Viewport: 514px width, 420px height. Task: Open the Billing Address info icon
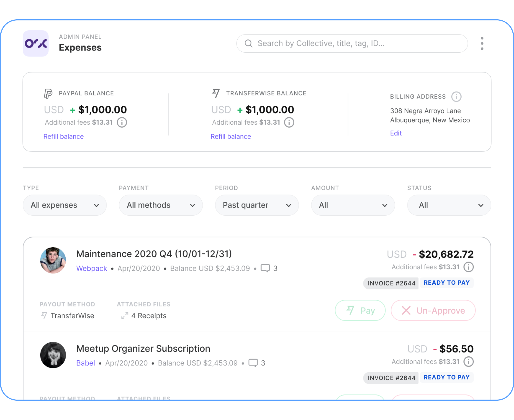pos(456,97)
